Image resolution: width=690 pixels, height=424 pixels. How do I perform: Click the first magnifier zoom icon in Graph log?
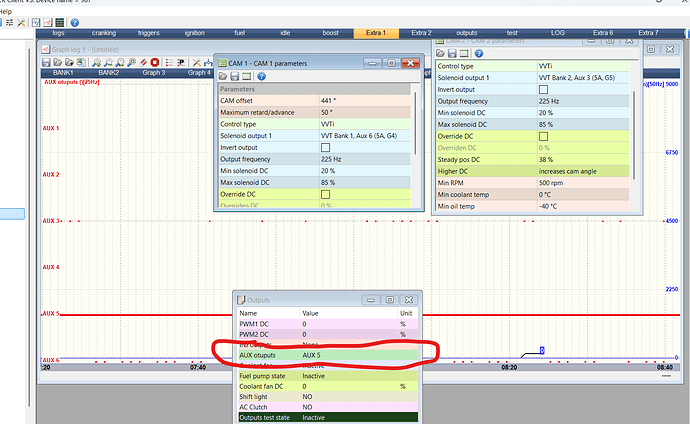pyautogui.click(x=96, y=62)
